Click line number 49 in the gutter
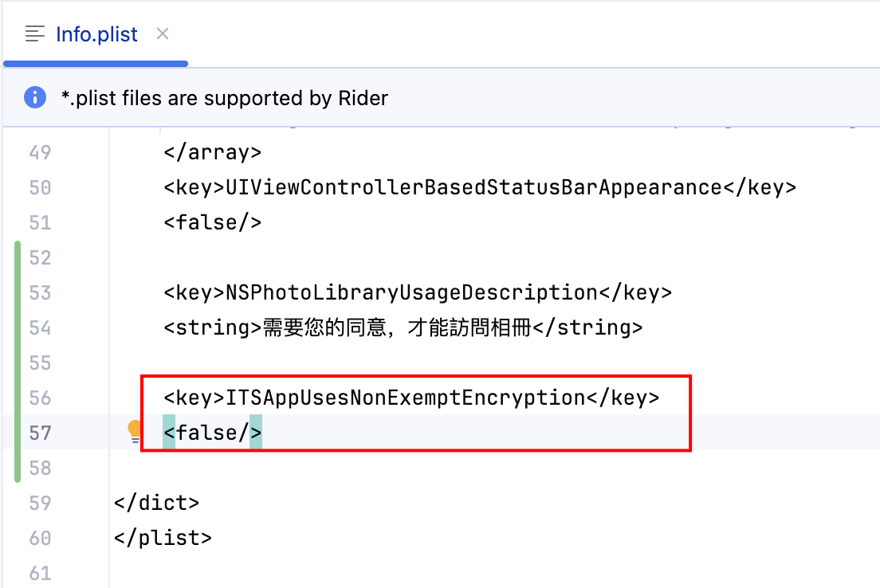 click(40, 152)
